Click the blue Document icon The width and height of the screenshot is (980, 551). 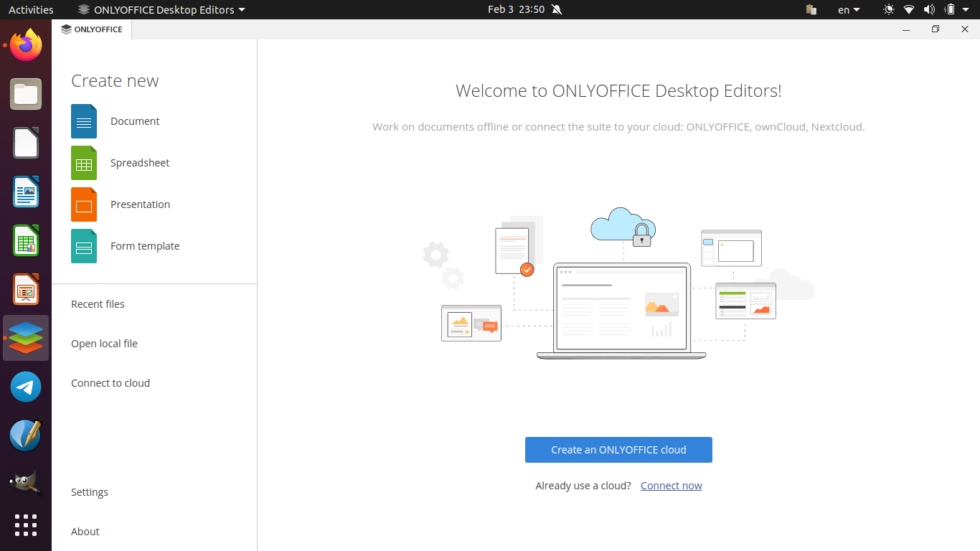click(84, 121)
